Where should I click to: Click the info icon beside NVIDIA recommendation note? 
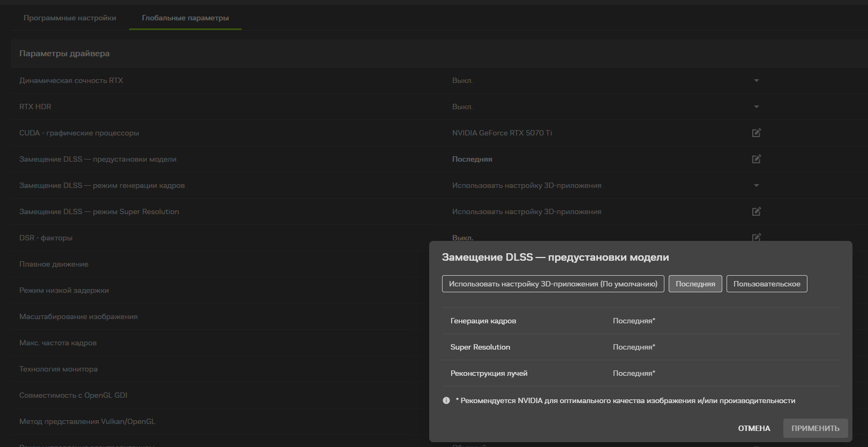446,400
